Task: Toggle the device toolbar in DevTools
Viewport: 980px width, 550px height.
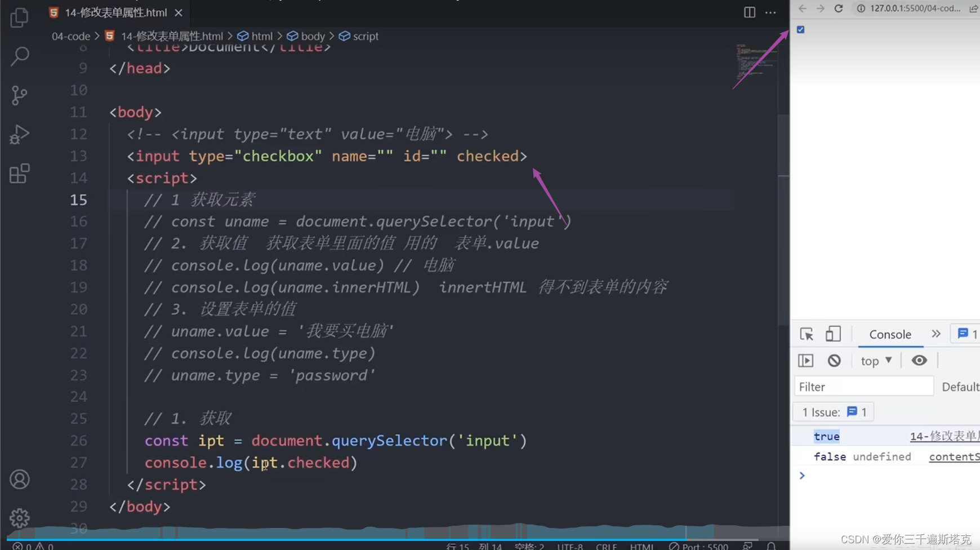Action: pyautogui.click(x=833, y=334)
